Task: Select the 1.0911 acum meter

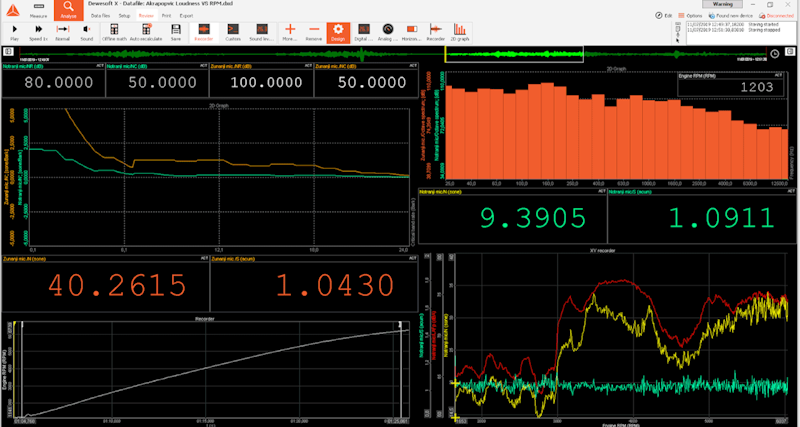Action: click(x=701, y=216)
